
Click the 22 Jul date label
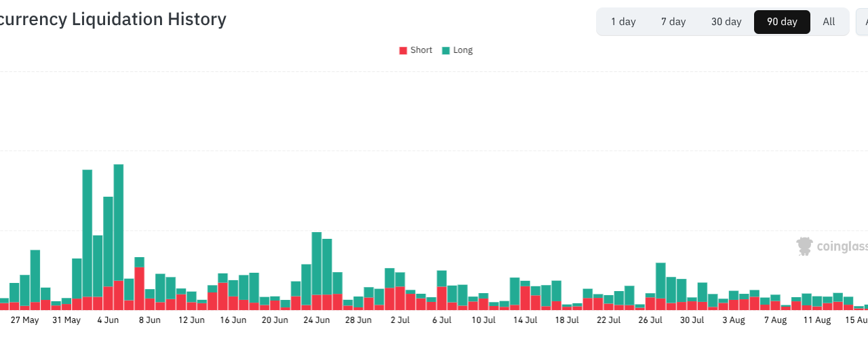point(608,320)
